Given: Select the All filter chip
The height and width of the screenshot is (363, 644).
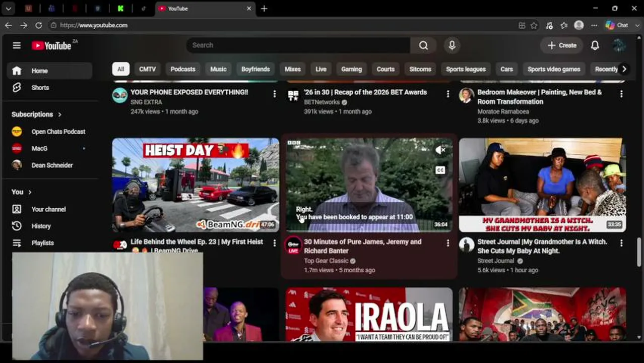Looking at the screenshot, I should [x=121, y=69].
